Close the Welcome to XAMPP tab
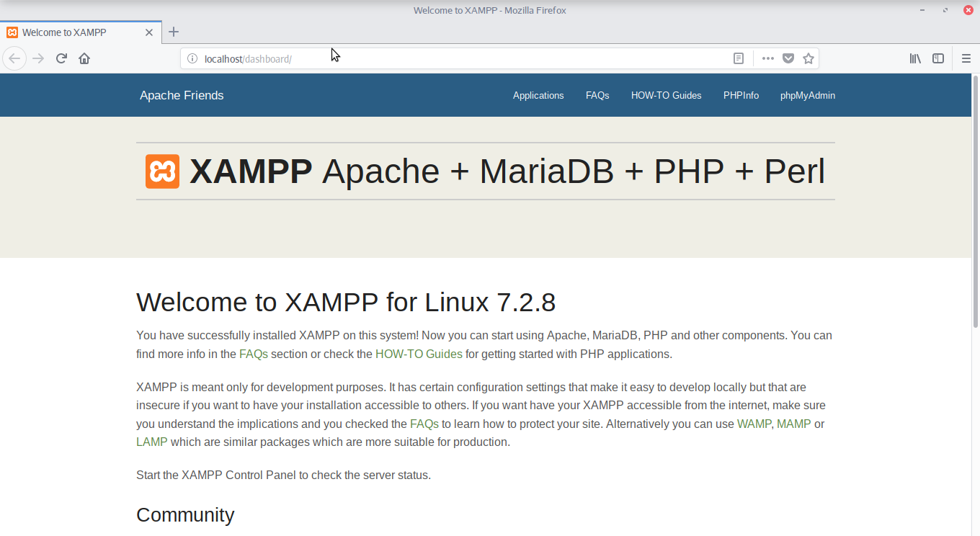The image size is (980, 536). (x=149, y=32)
